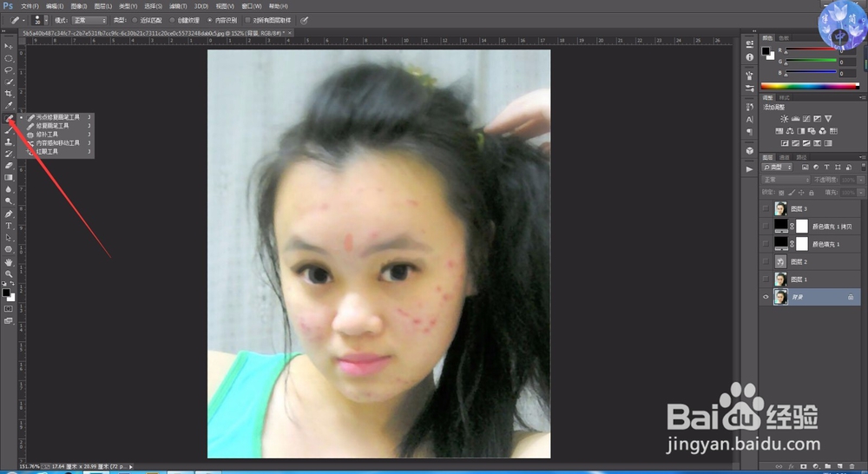Select the Eraser tool
Image resolution: width=868 pixels, height=474 pixels.
[x=9, y=166]
